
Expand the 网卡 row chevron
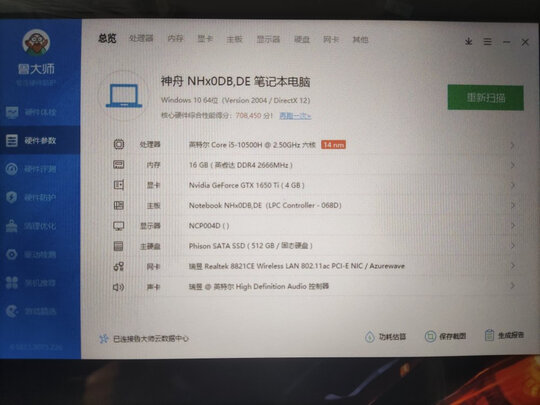[513, 266]
